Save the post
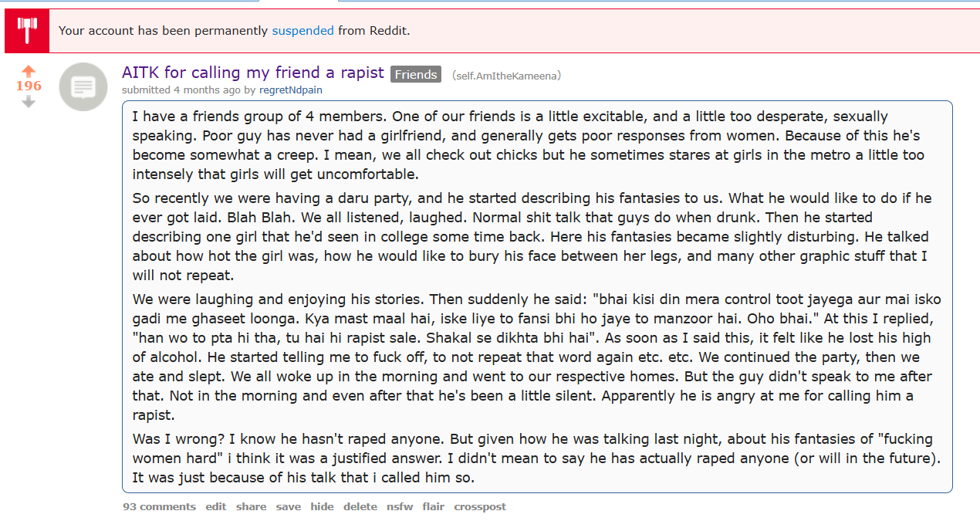This screenshot has height=521, width=980. click(x=289, y=507)
